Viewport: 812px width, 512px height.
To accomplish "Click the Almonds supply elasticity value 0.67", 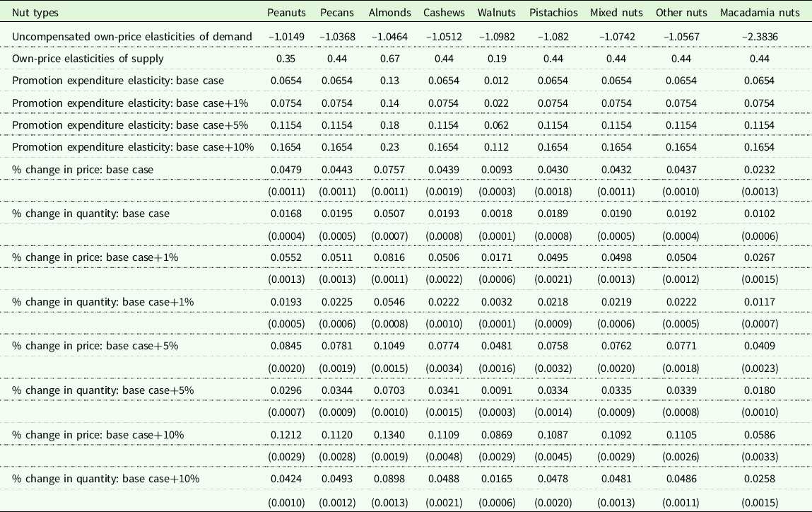I will click(389, 59).
